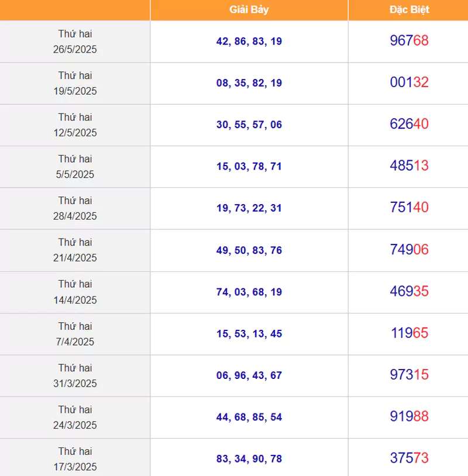Select the date cell 12/5/2025
This screenshot has height=476, width=468.
[75, 125]
